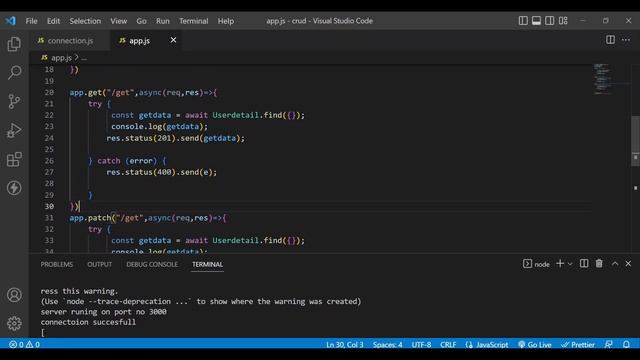Click Ln 30, Col 3 in status bar
The image size is (640, 360).
(344, 344)
